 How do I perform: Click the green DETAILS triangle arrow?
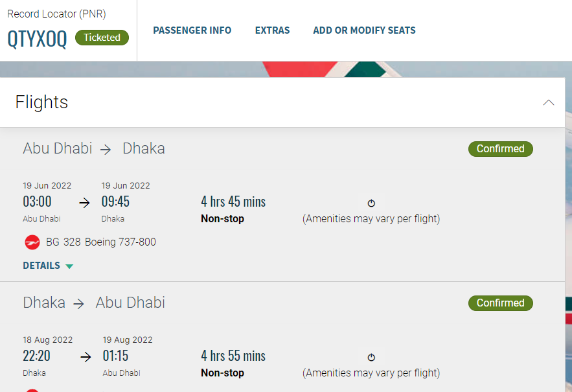69,266
